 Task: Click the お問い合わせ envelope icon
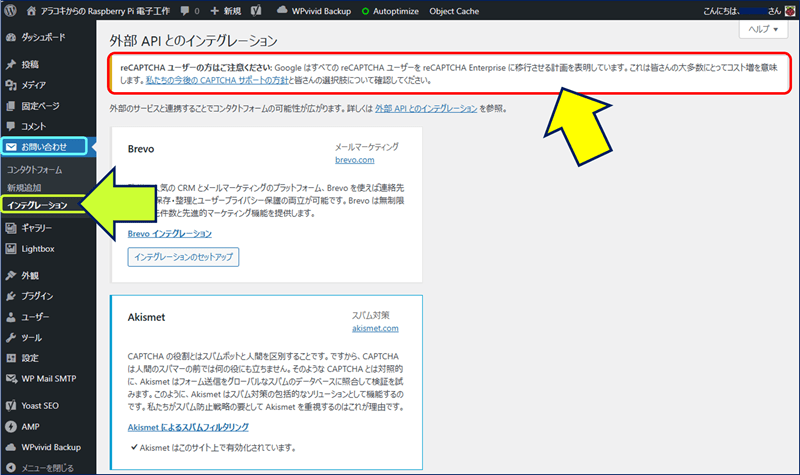(11, 147)
